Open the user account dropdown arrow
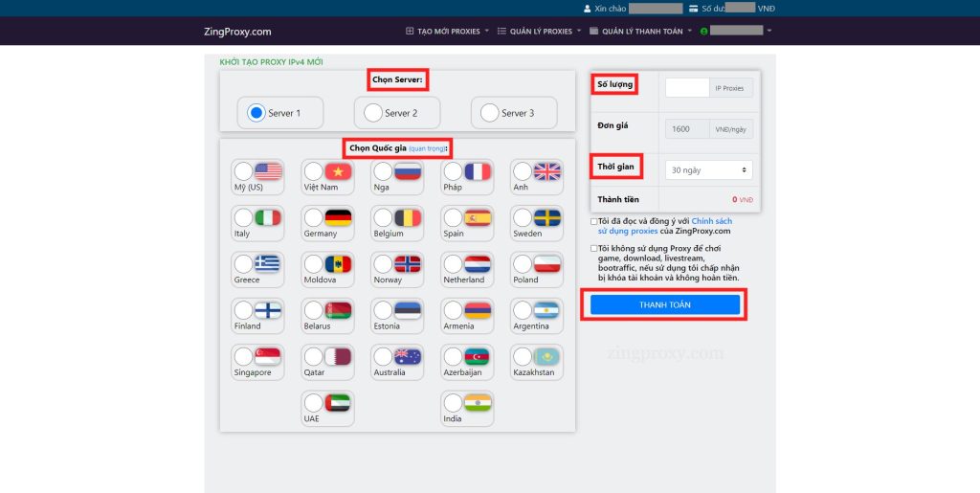This screenshot has width=980, height=493. [x=769, y=31]
